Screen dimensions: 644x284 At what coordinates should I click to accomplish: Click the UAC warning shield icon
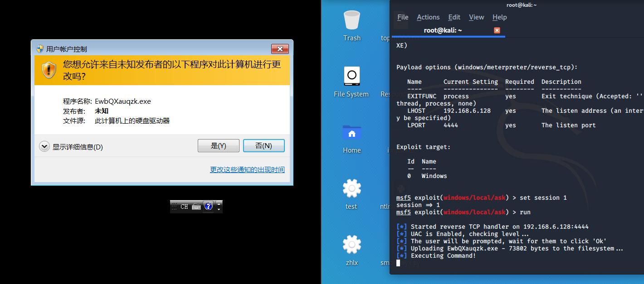click(49, 70)
